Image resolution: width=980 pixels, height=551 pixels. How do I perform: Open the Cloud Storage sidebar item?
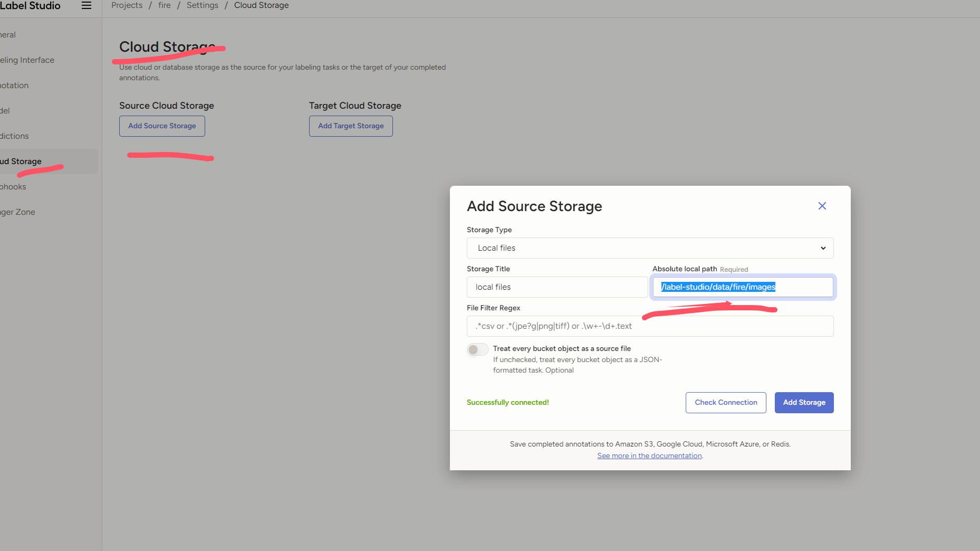(21, 161)
